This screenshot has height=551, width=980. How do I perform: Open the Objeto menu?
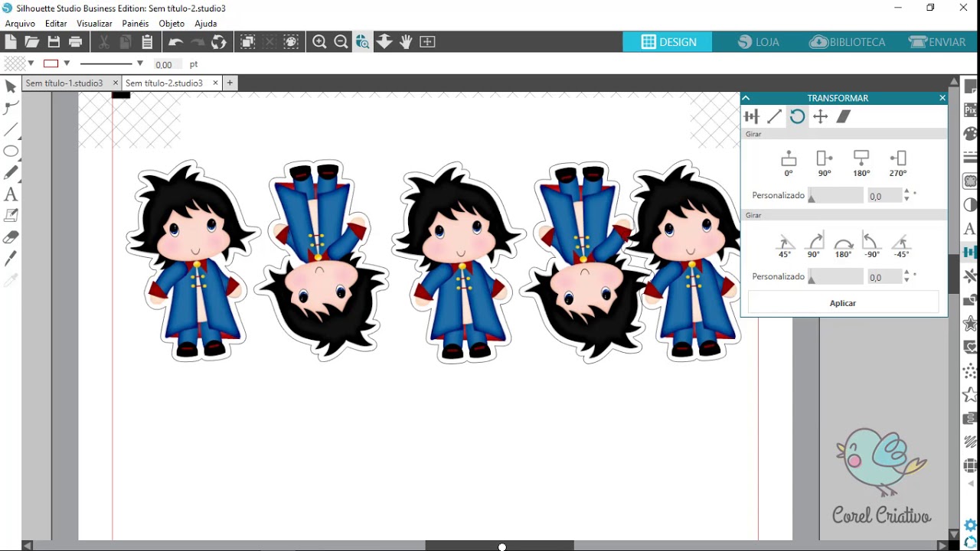click(171, 24)
